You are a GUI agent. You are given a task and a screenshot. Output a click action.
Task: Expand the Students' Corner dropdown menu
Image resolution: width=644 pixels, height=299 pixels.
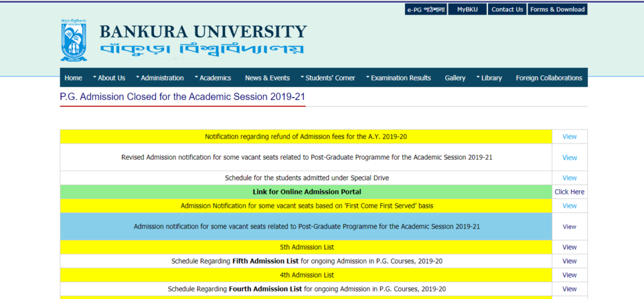point(328,77)
